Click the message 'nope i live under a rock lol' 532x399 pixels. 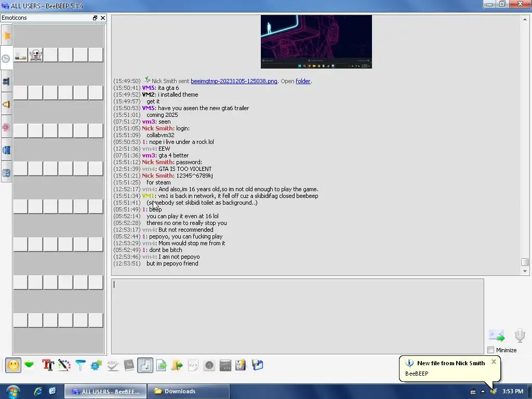181,142
